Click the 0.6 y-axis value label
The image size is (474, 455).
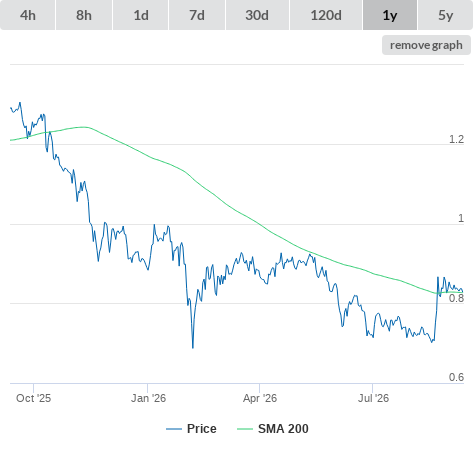pyautogui.click(x=456, y=377)
